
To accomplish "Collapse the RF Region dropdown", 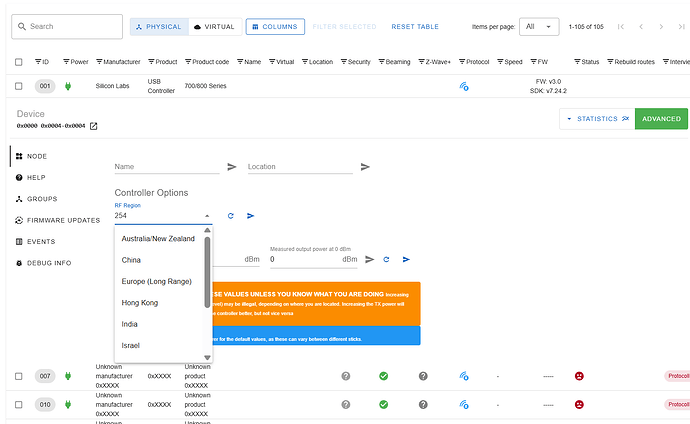I will click(x=207, y=216).
